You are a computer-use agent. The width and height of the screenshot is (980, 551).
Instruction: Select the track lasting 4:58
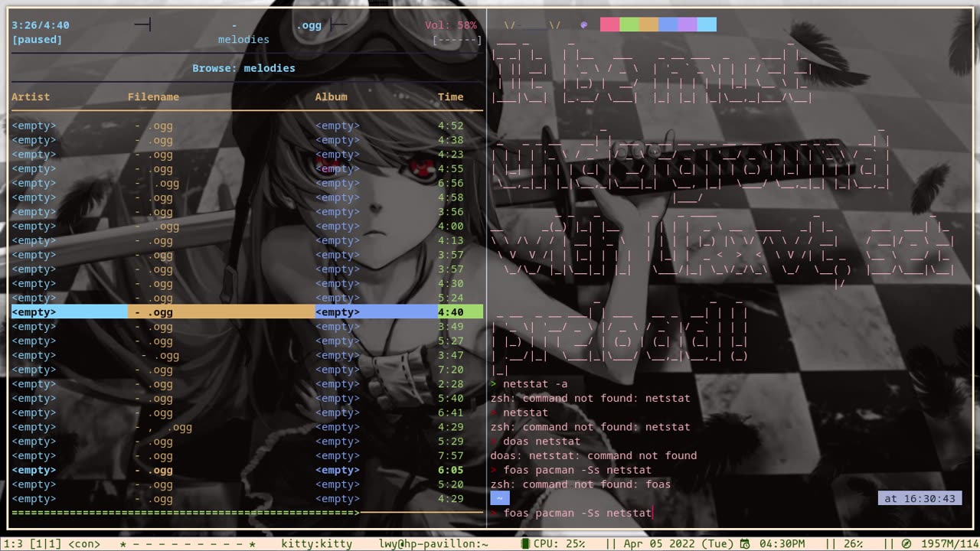(x=247, y=197)
